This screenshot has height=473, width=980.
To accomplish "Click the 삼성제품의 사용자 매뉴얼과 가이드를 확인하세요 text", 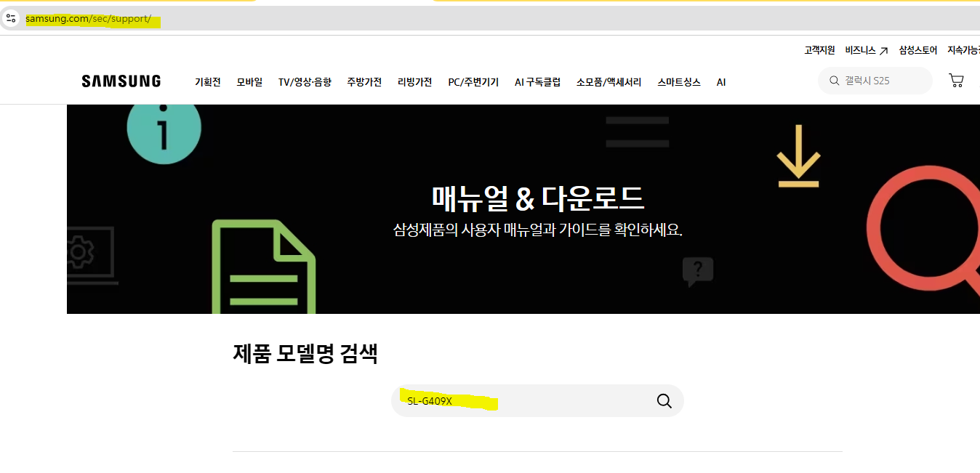I will pyautogui.click(x=538, y=230).
